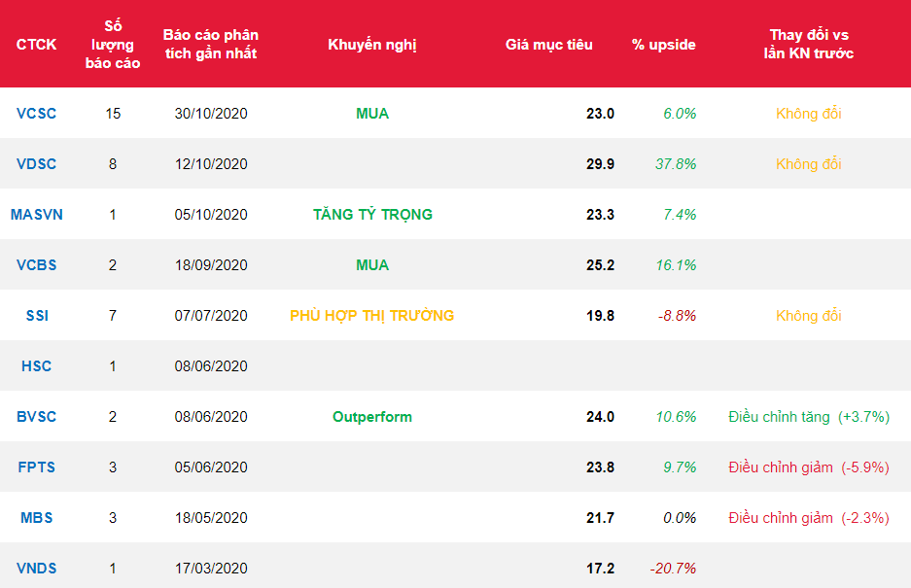
Task: Click the "Outperform" recommendation for BVSC
Action: point(372,417)
